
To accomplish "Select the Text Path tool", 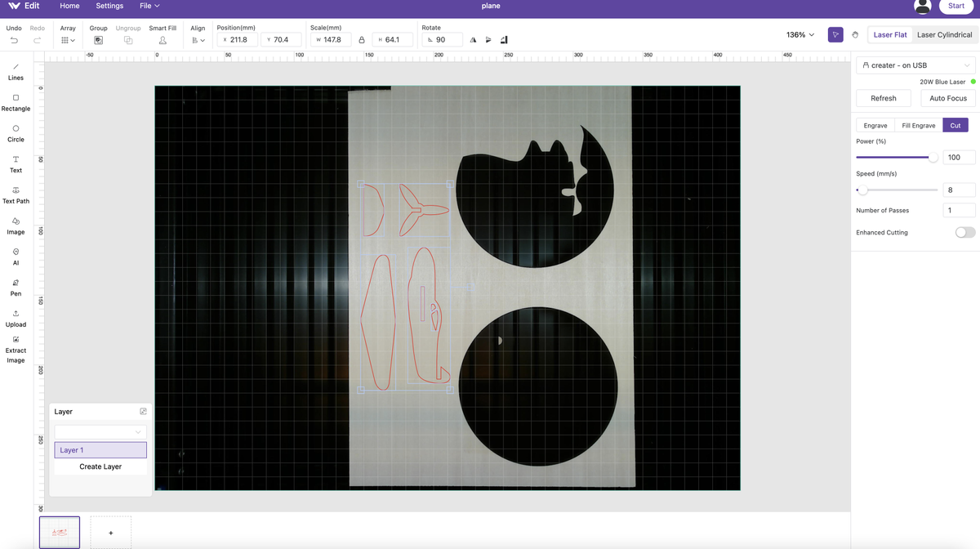I will coord(16,194).
